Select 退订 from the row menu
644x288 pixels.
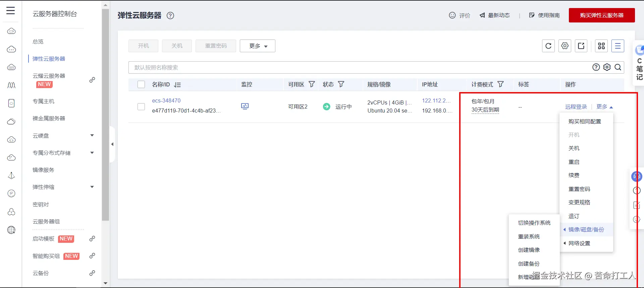click(574, 216)
